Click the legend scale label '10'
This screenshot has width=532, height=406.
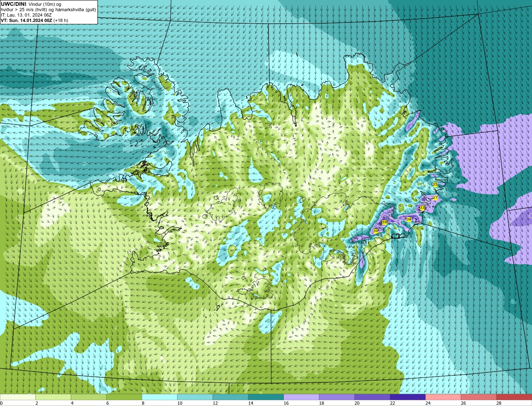pyautogui.click(x=180, y=403)
